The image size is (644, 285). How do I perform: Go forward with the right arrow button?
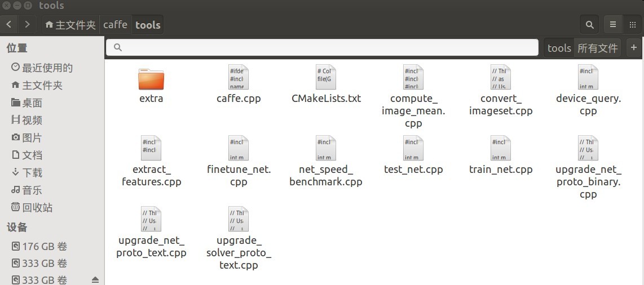pyautogui.click(x=27, y=25)
